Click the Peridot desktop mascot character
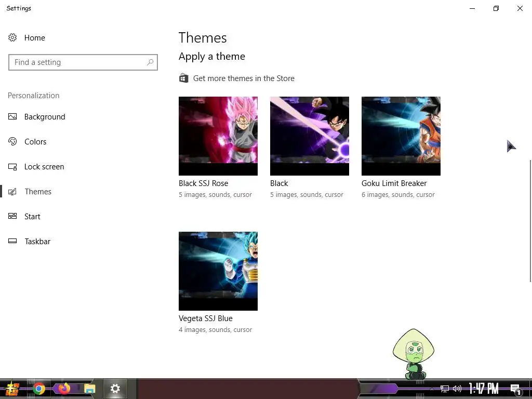The image size is (532, 399). [414, 354]
